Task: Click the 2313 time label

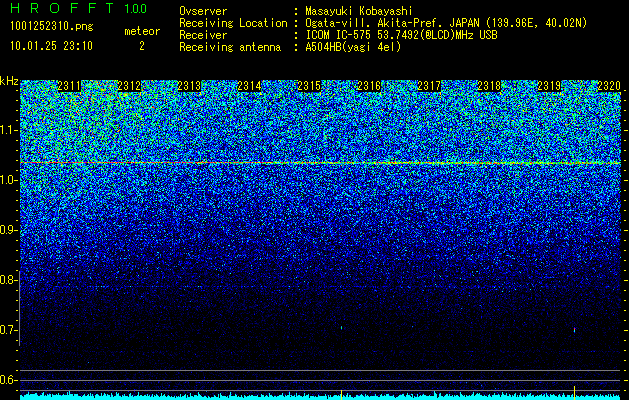Action: click(189, 86)
